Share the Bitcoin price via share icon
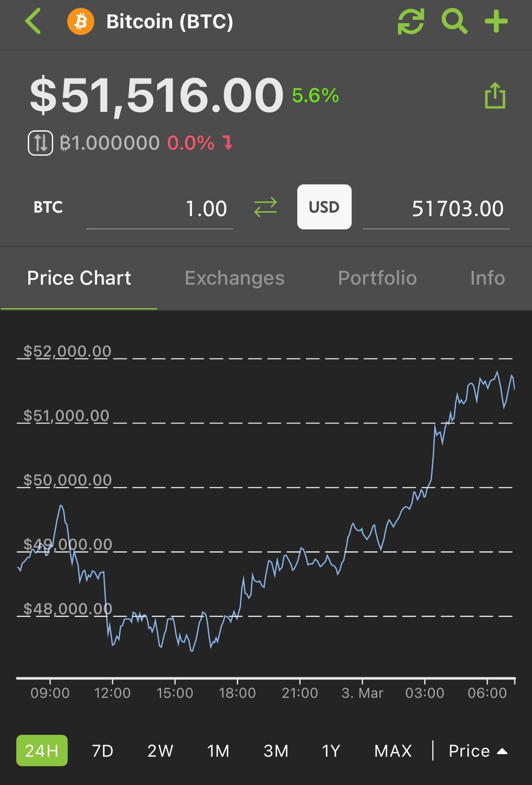 (495, 96)
